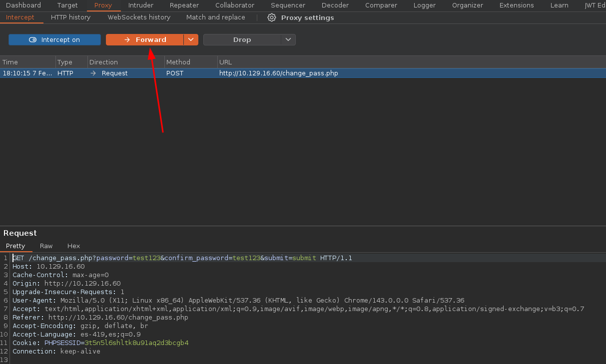Expand the Drop button dropdown arrow
The height and width of the screenshot is (364, 606).
pos(288,39)
